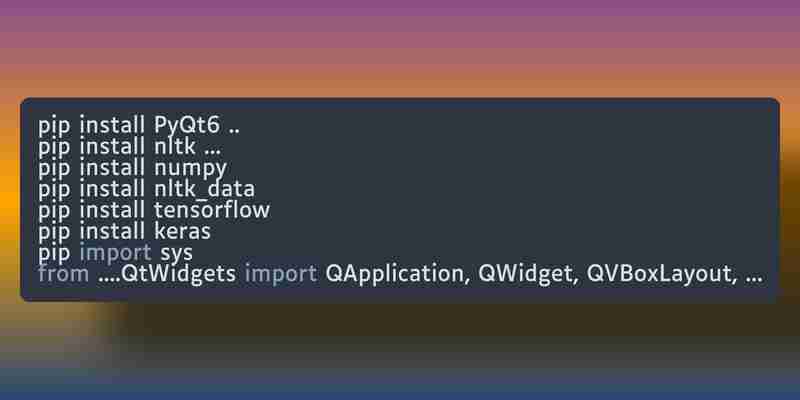Viewport: 800px width, 400px height.
Task: Click 'pip' at start of the PyQt6 line
Action: [x=55, y=127]
